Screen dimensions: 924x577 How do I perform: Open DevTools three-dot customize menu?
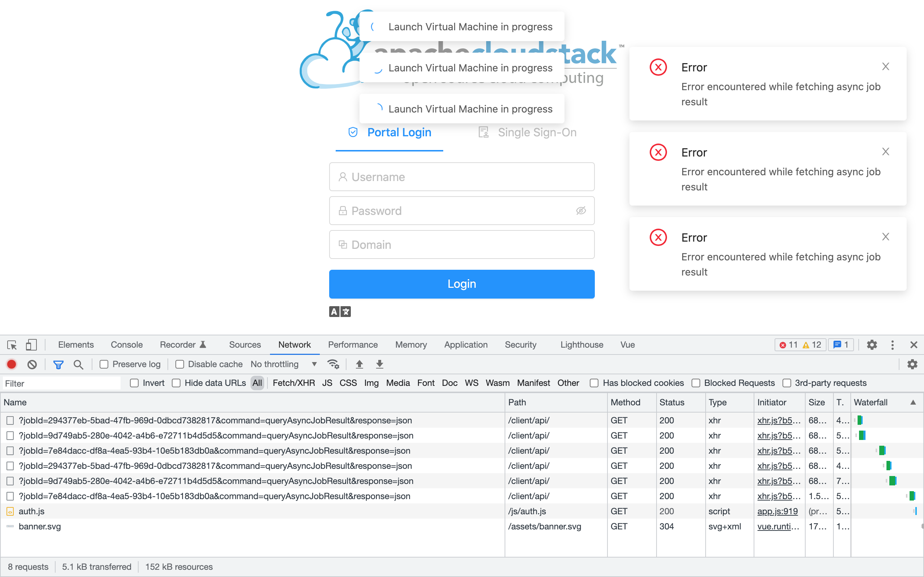[x=892, y=345]
